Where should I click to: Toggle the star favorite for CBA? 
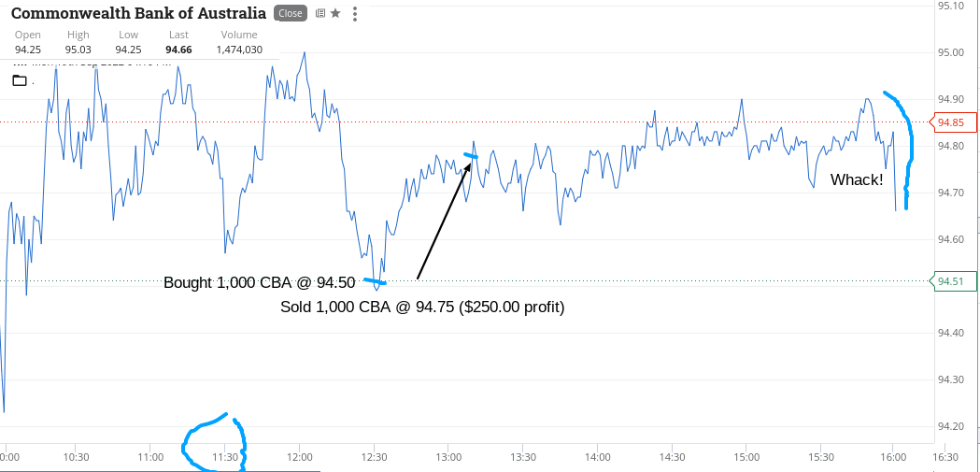click(335, 13)
